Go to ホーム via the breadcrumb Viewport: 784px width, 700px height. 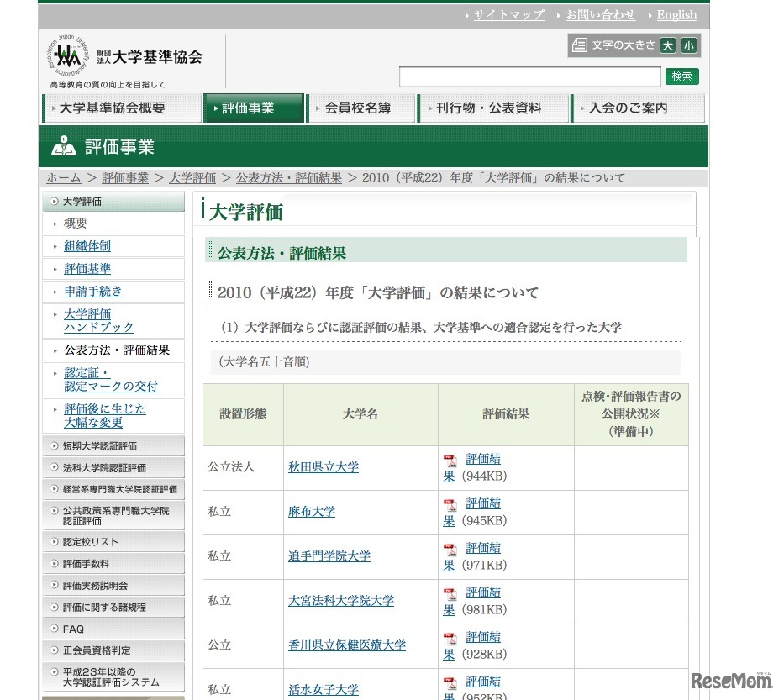(63, 177)
